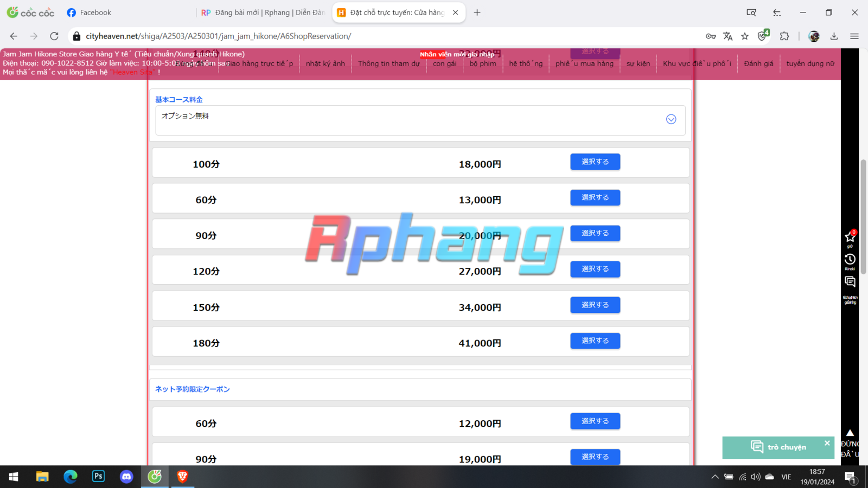The image size is (868, 488).
Task: Open the nhật ký ảnh menu item
Action: [x=325, y=63]
